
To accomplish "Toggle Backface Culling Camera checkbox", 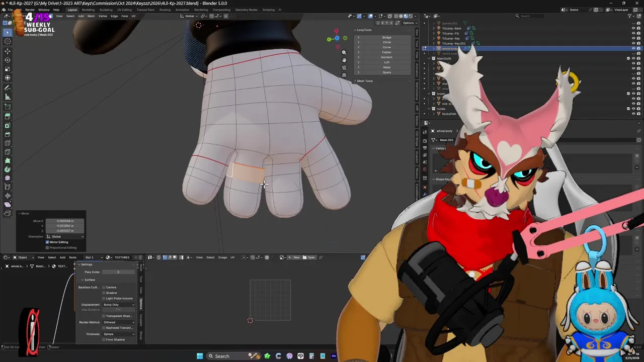I will tap(104, 287).
